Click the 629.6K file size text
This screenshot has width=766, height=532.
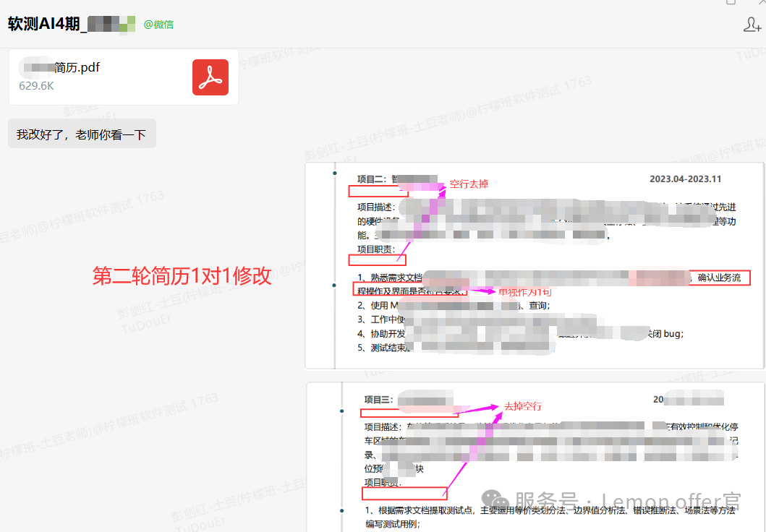(x=36, y=86)
